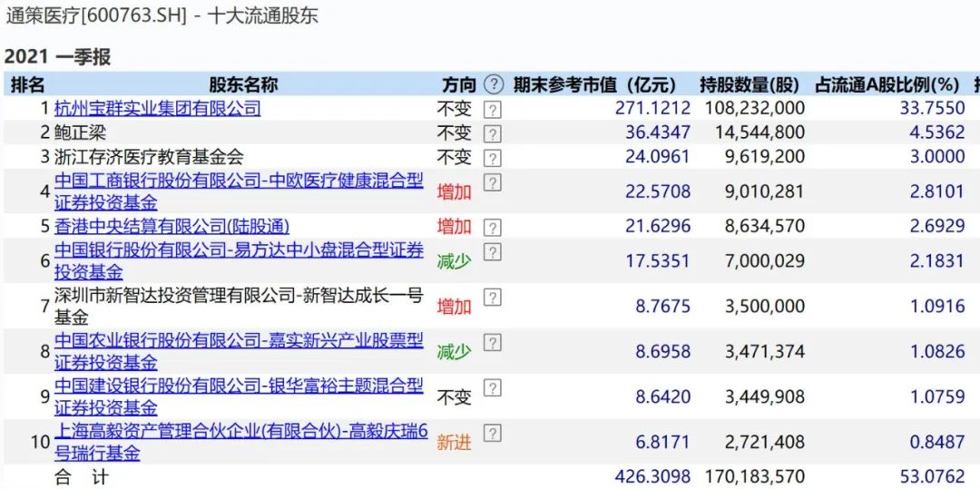Click the 排名 column header
The width and height of the screenshot is (980, 489).
[27, 84]
